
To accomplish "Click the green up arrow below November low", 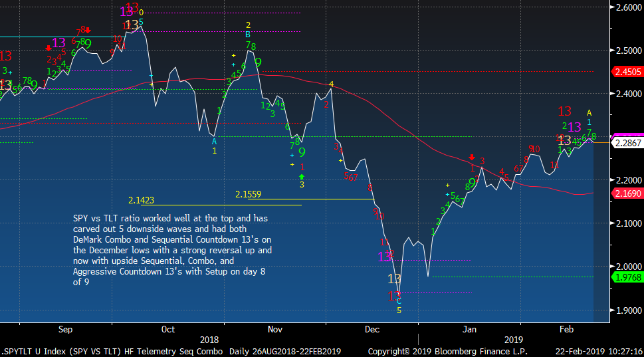I will [x=302, y=177].
